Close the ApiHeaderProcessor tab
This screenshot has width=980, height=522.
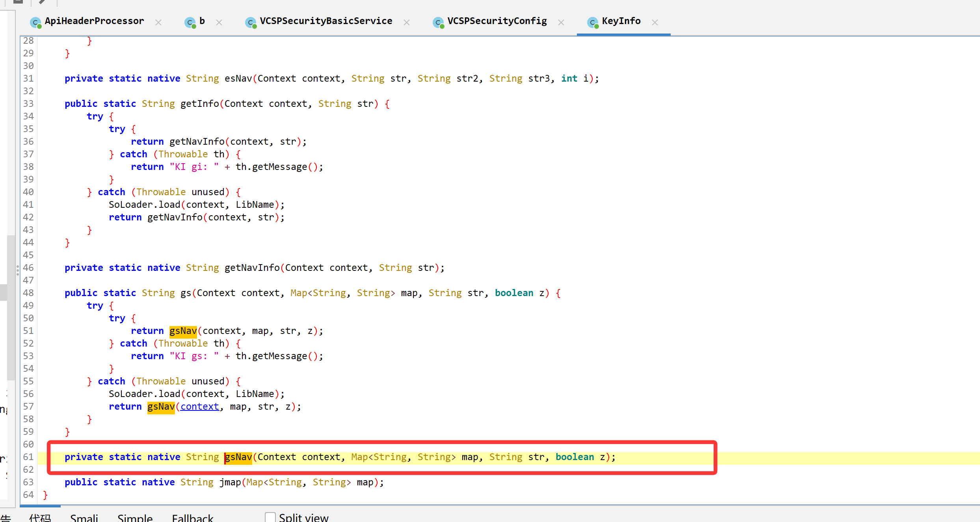pyautogui.click(x=158, y=22)
